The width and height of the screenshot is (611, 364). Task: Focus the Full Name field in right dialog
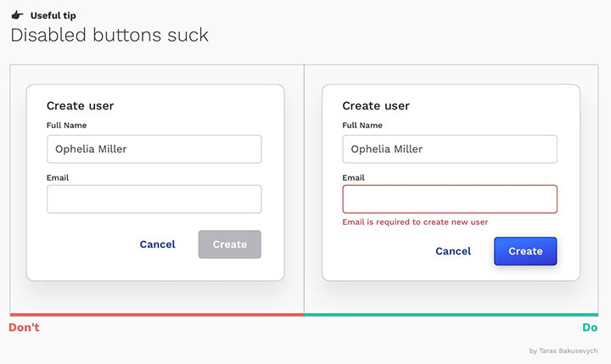(450, 148)
